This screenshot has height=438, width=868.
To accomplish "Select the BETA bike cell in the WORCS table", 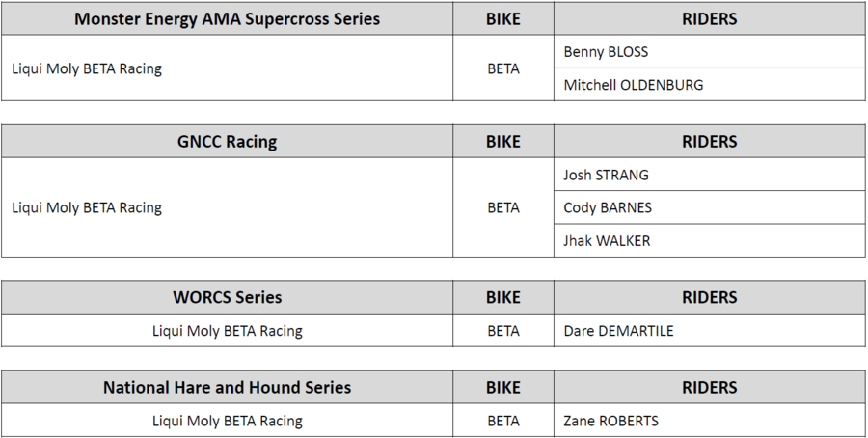I will click(502, 331).
